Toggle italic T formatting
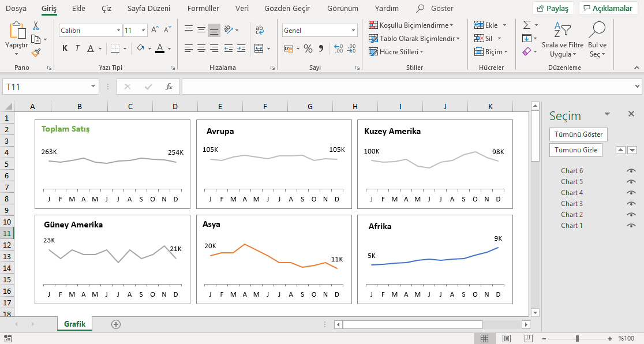The width and height of the screenshot is (644, 344). (x=77, y=48)
